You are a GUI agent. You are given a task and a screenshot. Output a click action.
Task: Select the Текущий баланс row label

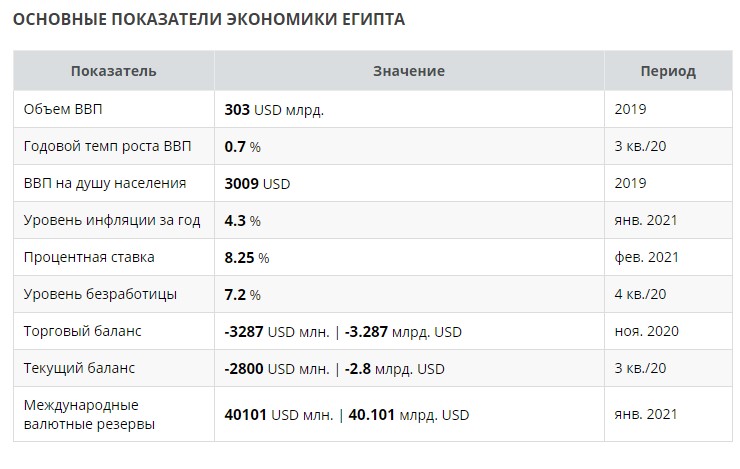(x=79, y=368)
